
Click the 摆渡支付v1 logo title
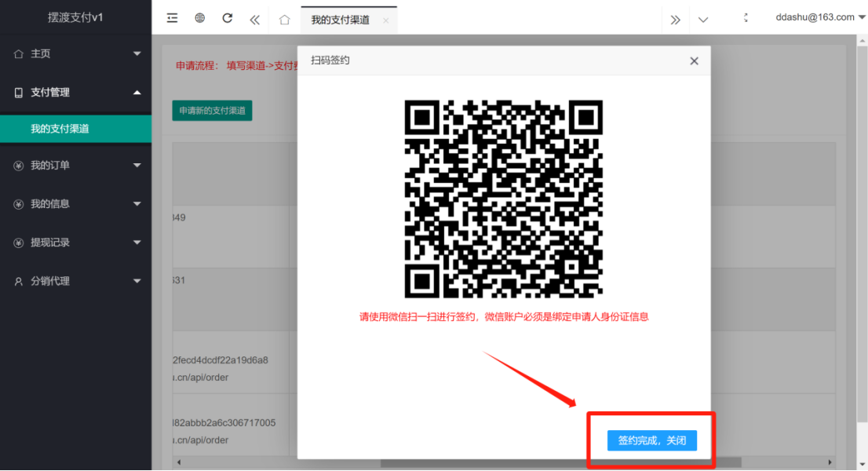coord(75,17)
